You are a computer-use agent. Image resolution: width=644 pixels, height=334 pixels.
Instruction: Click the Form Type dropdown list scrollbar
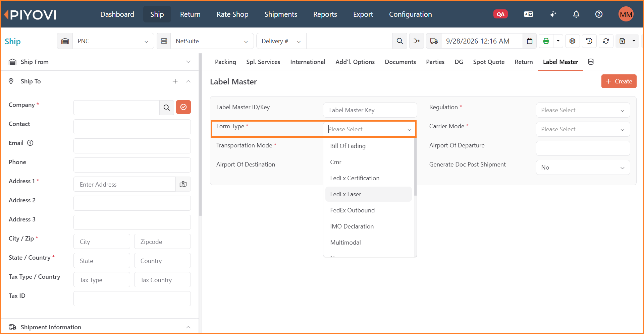pos(415,167)
